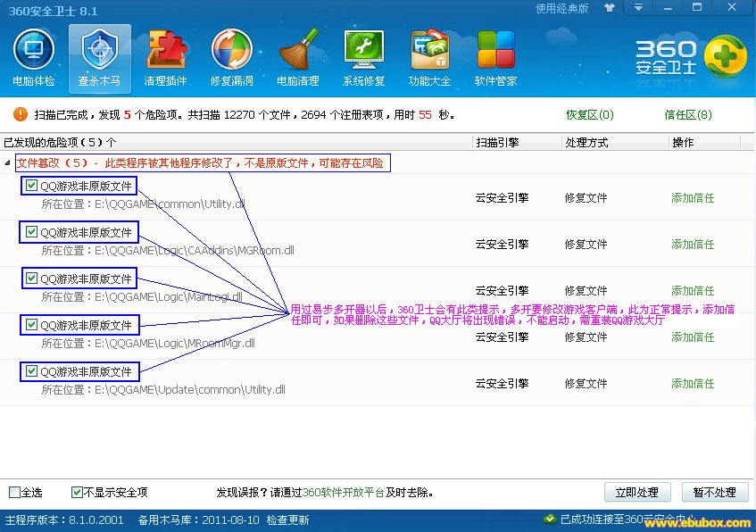Open 恢复区(0) recovery zone
Screen dimensions: 756x532
590,115
